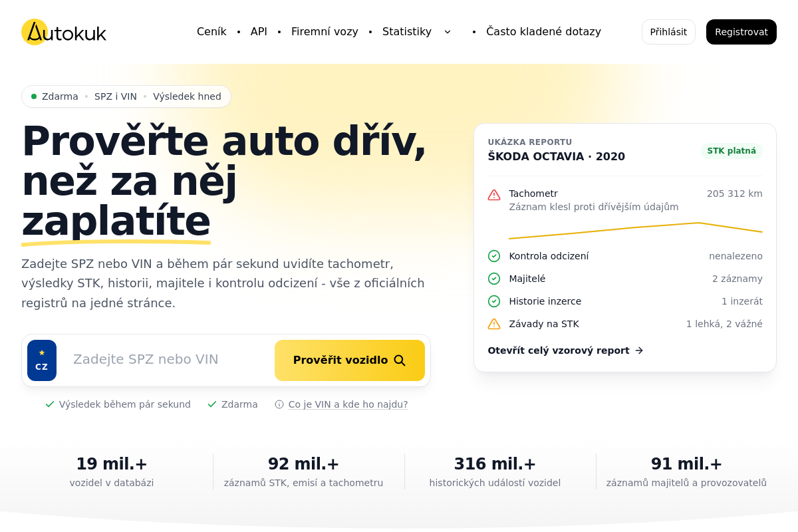
Task: Click the info icon beside VIN help
Action: tap(279, 404)
